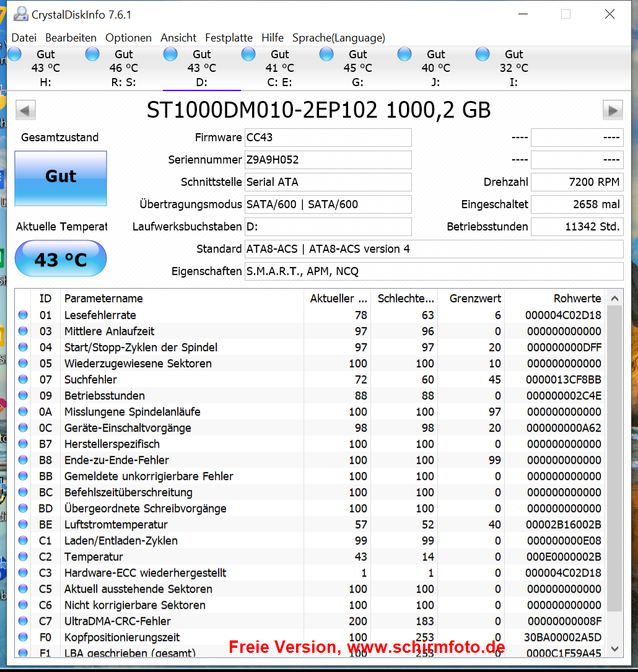Open the Festplatte menu
Viewport: 638px width, 672px height.
(x=229, y=38)
